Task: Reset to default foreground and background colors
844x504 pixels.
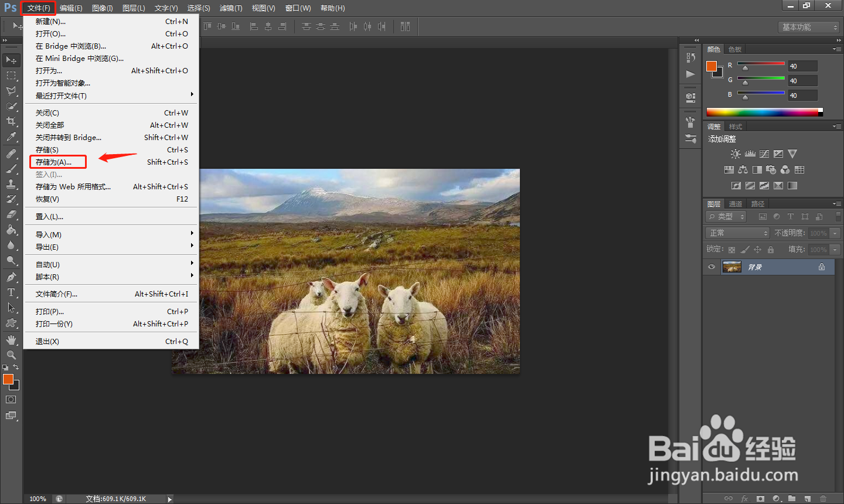Action: [5, 367]
